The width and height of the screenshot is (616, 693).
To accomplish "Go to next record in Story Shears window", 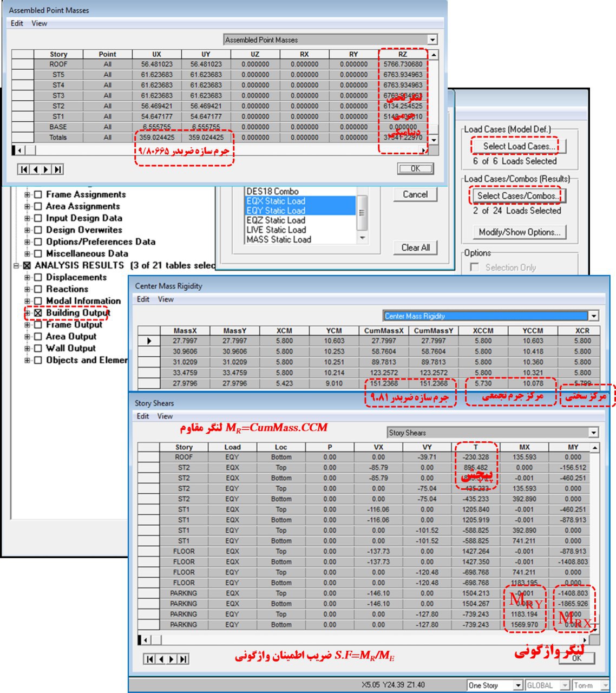I will pos(172,659).
